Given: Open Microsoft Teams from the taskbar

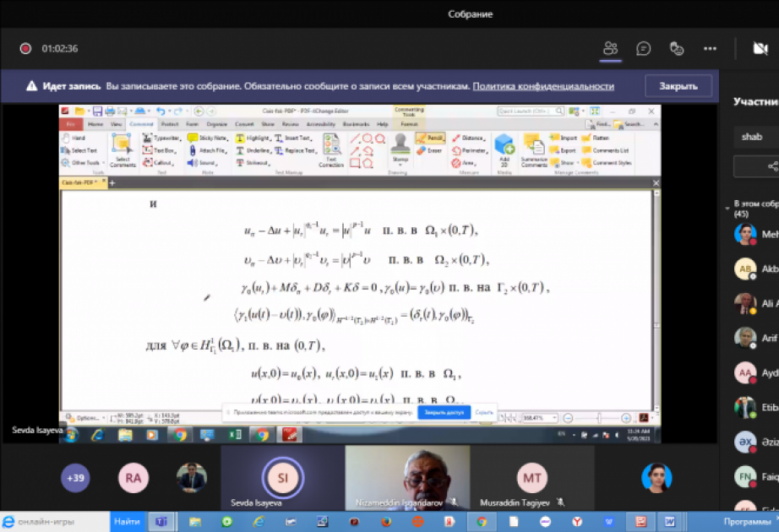Looking at the screenshot, I should pos(161,522).
